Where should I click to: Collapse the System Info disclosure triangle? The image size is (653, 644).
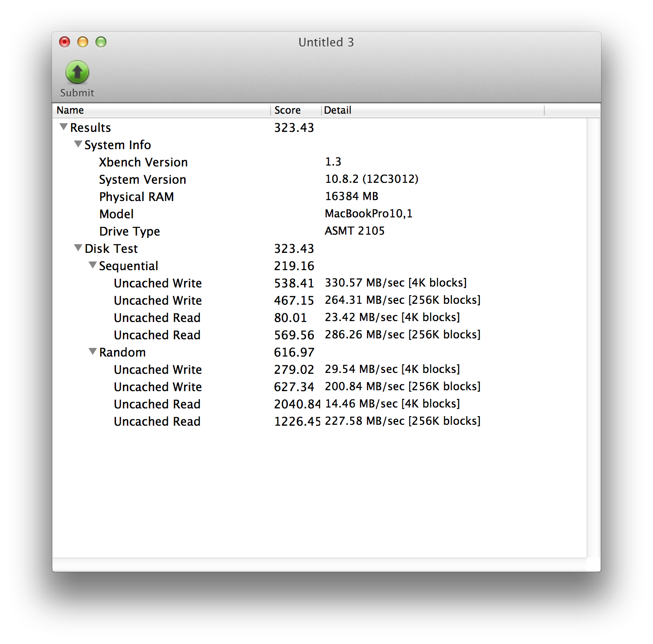[x=78, y=144]
